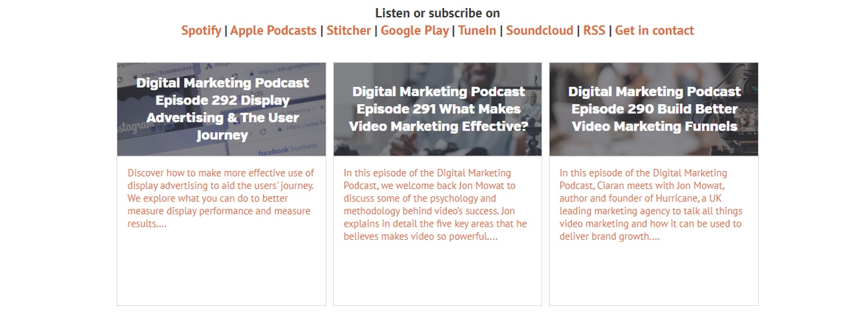Click blank area below Episode 290 description

pyautogui.click(x=653, y=276)
